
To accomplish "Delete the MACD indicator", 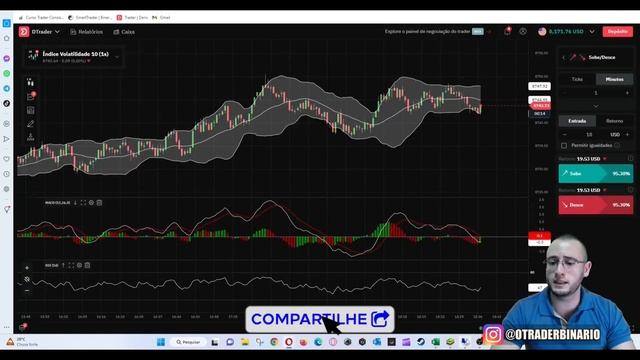I will pos(99,202).
